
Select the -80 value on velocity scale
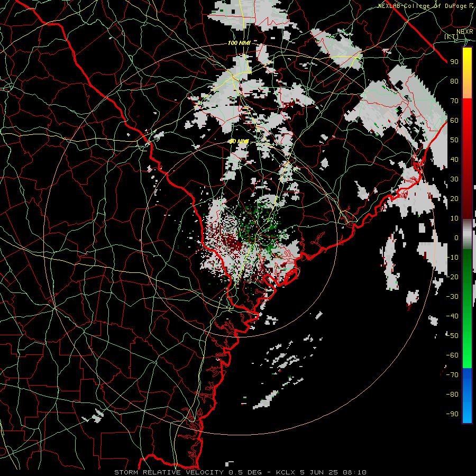(x=452, y=395)
